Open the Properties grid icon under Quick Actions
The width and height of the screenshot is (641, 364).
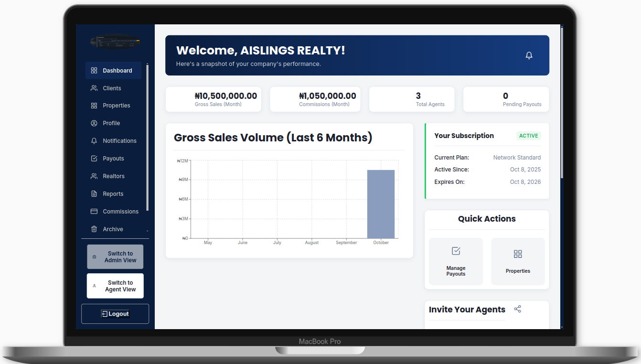(x=518, y=254)
